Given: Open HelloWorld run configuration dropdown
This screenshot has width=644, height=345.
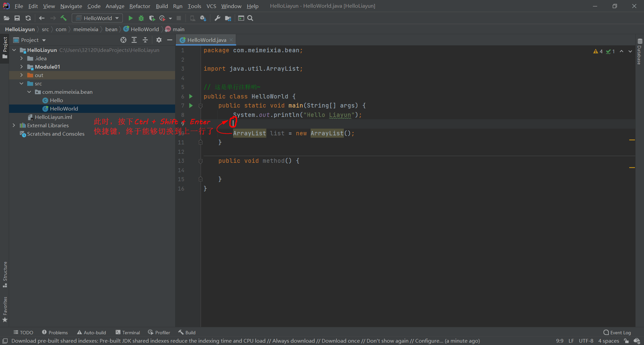Looking at the screenshot, I should pyautogui.click(x=97, y=18).
